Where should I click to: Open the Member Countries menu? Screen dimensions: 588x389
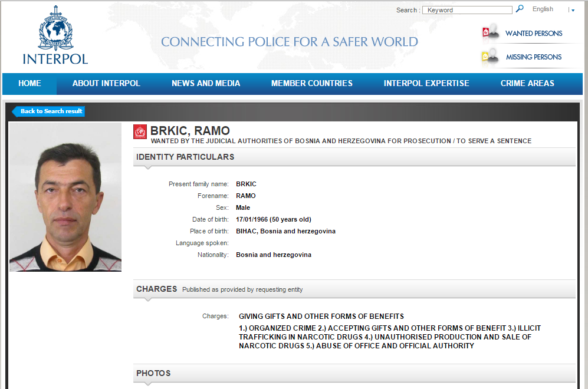point(312,84)
